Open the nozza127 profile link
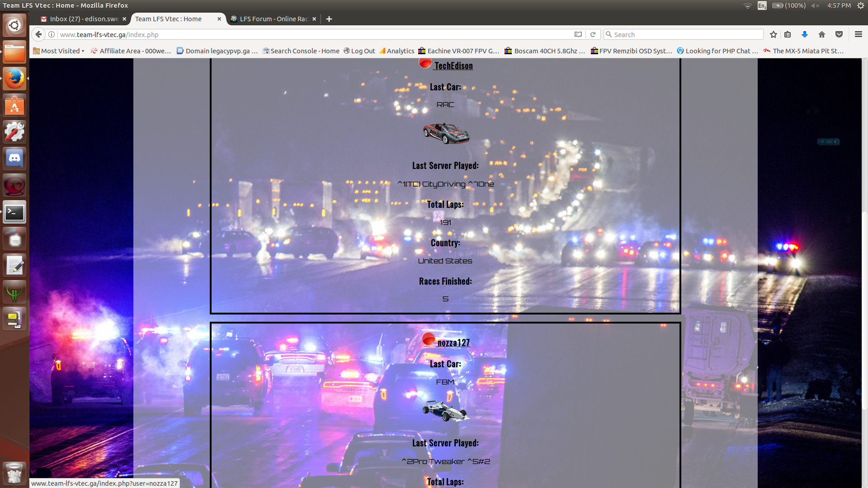This screenshot has width=868, height=488. point(453,343)
